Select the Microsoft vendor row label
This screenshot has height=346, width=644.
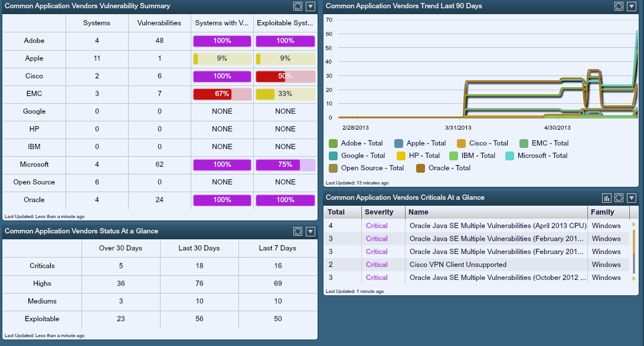(x=34, y=164)
